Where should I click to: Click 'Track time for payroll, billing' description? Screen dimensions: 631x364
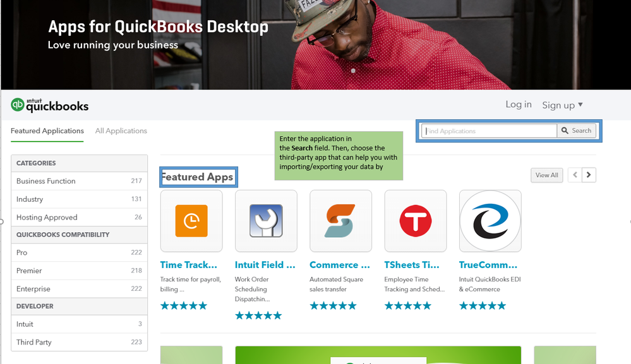click(x=191, y=284)
